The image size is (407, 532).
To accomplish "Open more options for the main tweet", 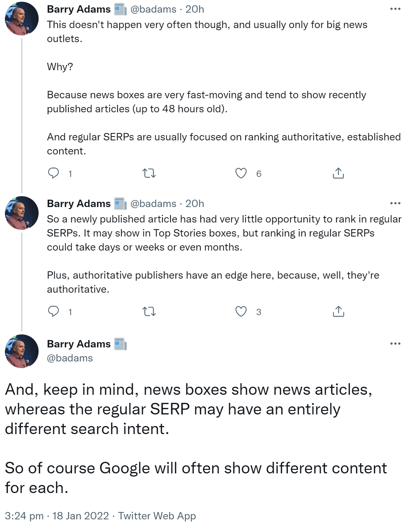I will [395, 344].
